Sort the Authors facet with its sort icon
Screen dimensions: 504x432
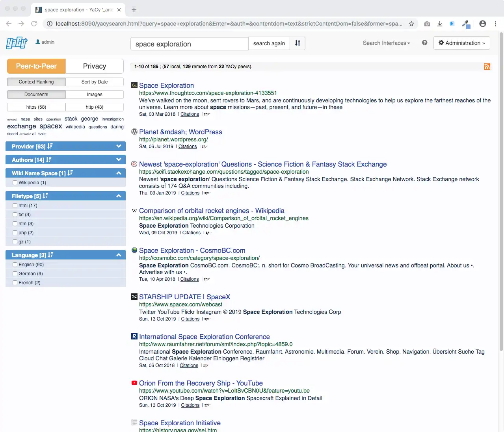(x=49, y=159)
